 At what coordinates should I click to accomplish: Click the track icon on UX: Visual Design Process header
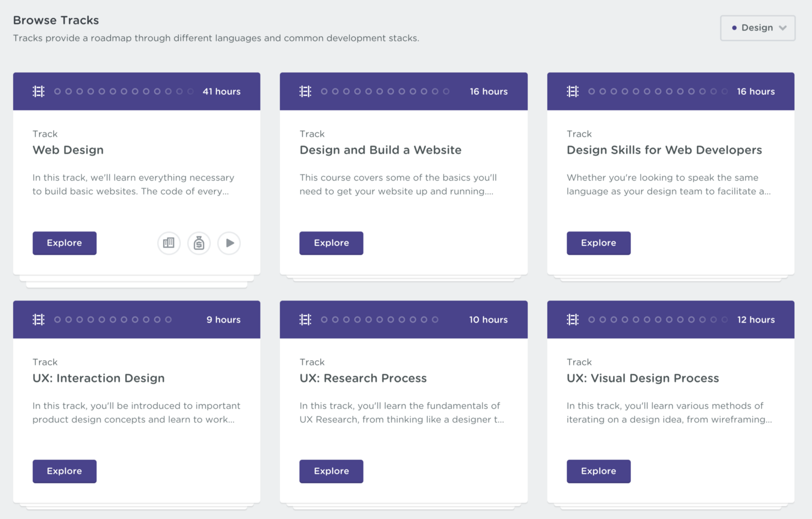pos(572,319)
